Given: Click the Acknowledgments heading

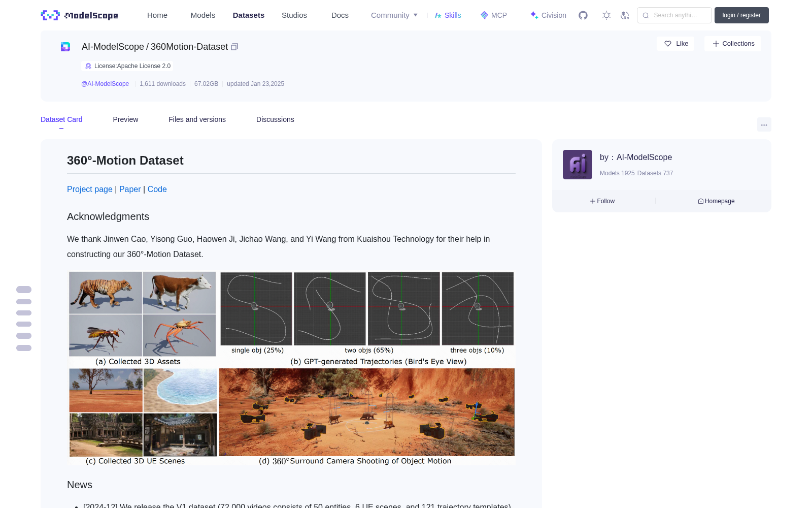Looking at the screenshot, I should [108, 216].
